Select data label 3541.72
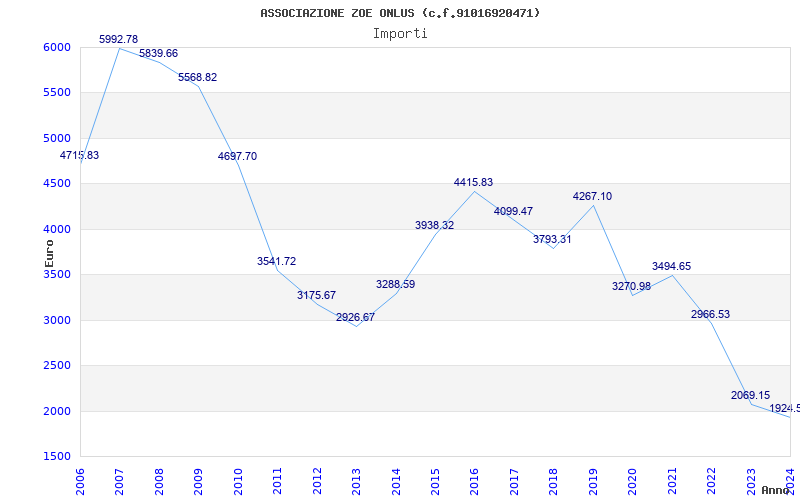This screenshot has height=500, width=800. pyautogui.click(x=277, y=261)
